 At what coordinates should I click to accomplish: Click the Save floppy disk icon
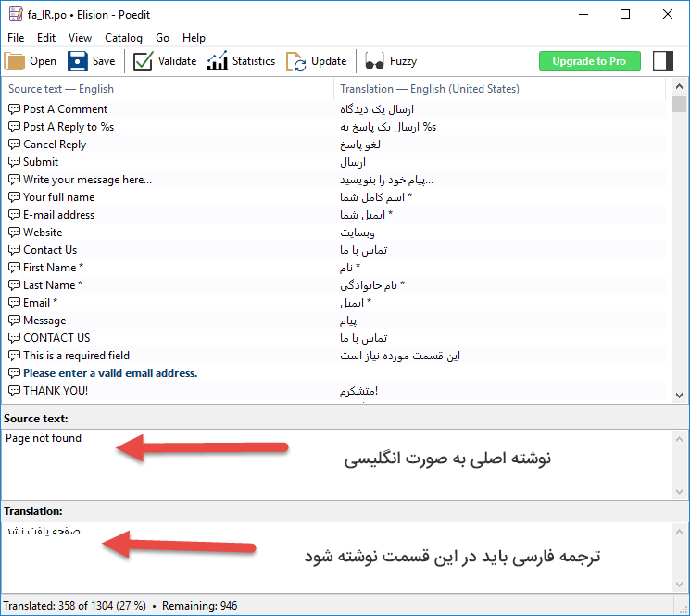coord(78,61)
